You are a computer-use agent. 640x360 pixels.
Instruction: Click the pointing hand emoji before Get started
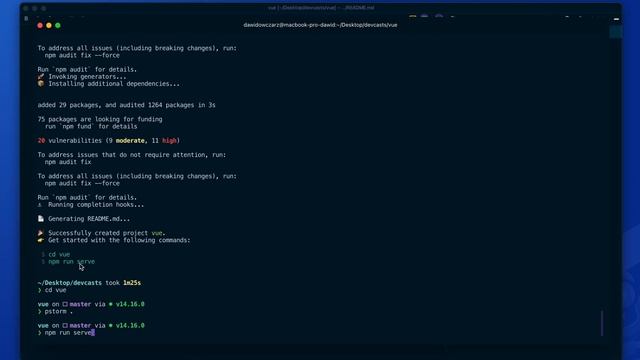click(x=41, y=240)
